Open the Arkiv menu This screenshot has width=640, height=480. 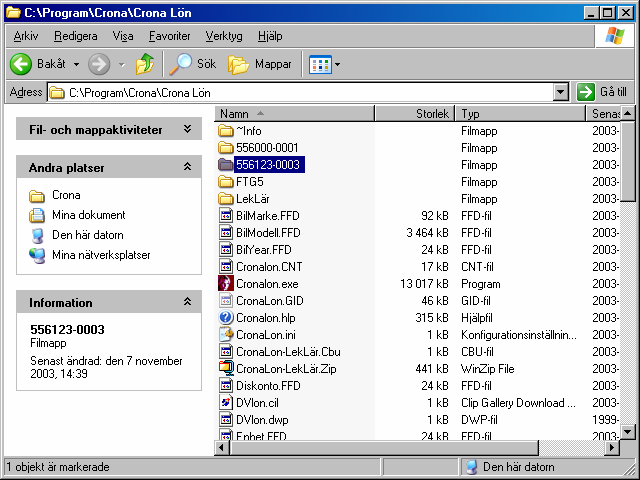point(26,36)
